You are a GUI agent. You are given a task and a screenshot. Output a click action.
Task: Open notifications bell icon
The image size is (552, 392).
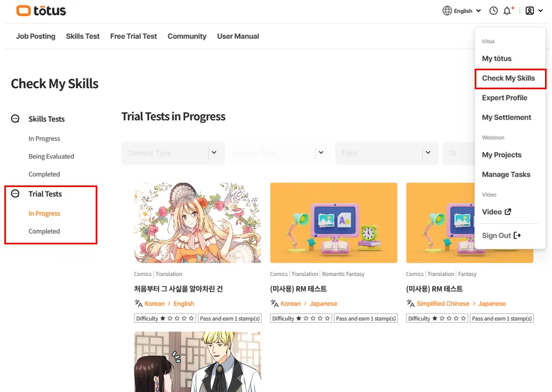507,11
